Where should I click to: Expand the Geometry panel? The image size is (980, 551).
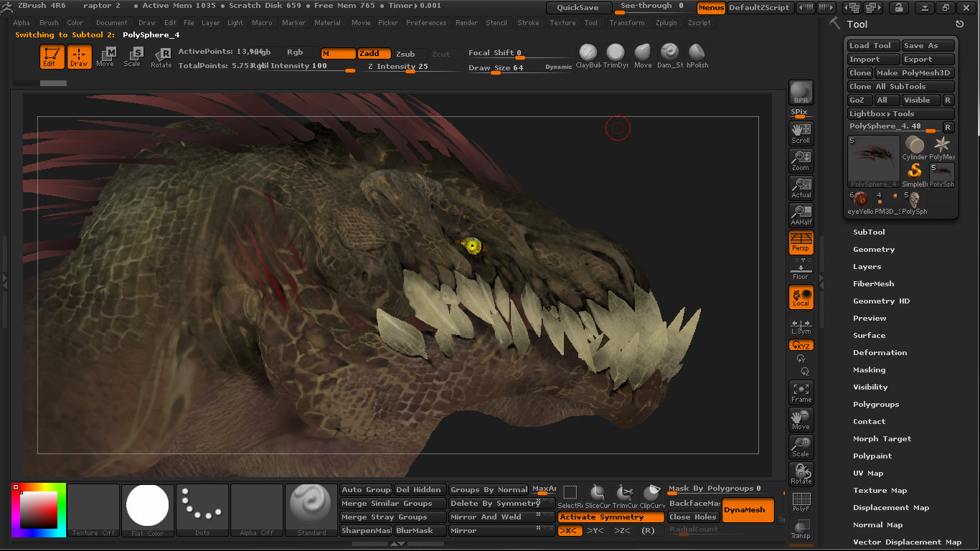click(x=872, y=249)
